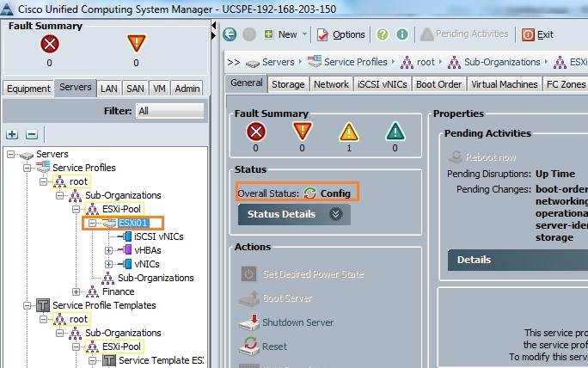Switch to the Admin tab
Viewport: 588px width, 368px height.
pyautogui.click(x=187, y=89)
